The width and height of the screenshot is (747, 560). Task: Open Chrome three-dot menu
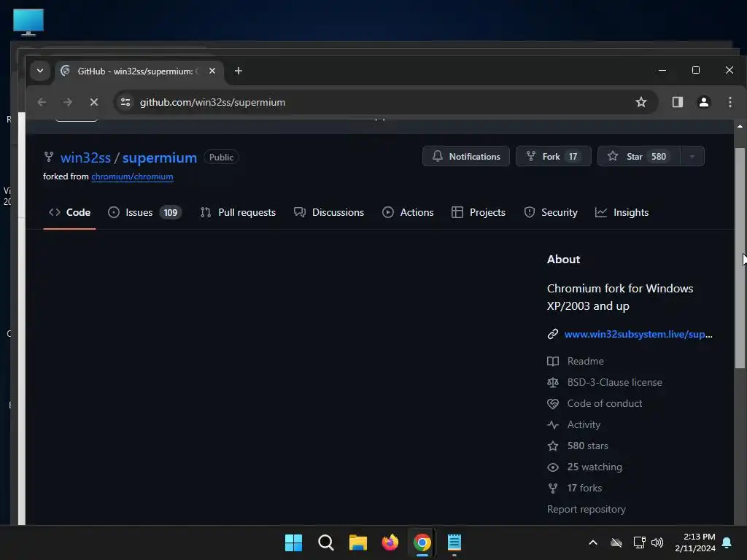click(x=729, y=102)
